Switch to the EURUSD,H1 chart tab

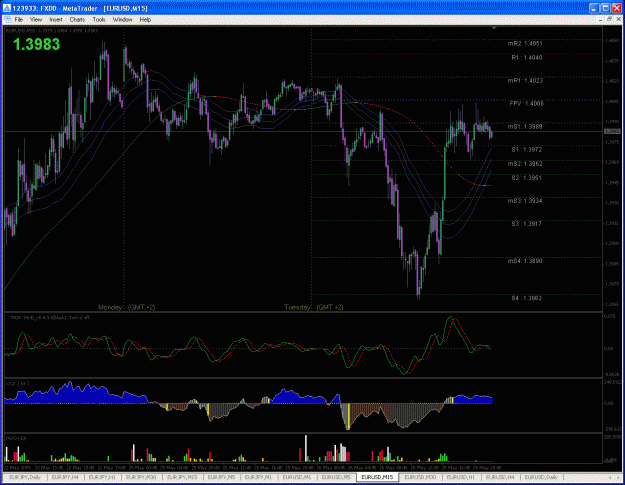[x=461, y=477]
